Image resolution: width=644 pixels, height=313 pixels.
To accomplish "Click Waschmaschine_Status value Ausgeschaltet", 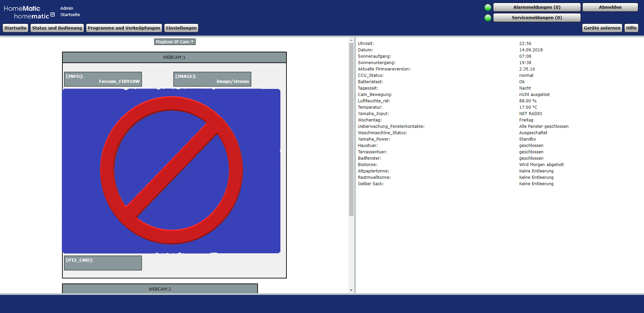I will click(x=533, y=133).
